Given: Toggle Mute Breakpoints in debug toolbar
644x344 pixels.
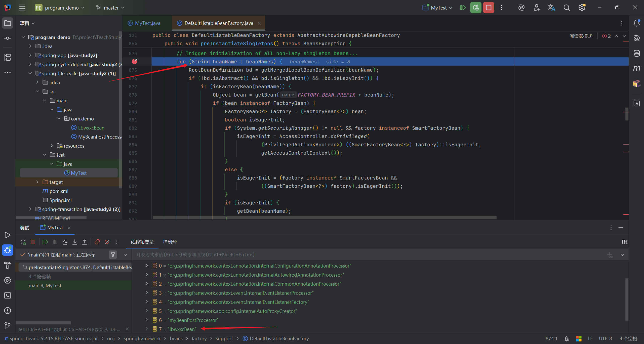Looking at the screenshot, I should [107, 242].
